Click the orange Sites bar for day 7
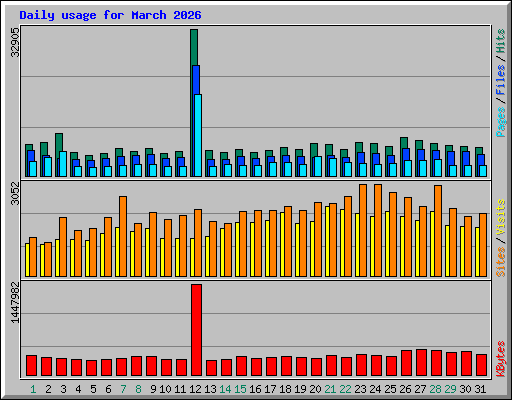This screenshot has height=400, width=512. coord(123,236)
